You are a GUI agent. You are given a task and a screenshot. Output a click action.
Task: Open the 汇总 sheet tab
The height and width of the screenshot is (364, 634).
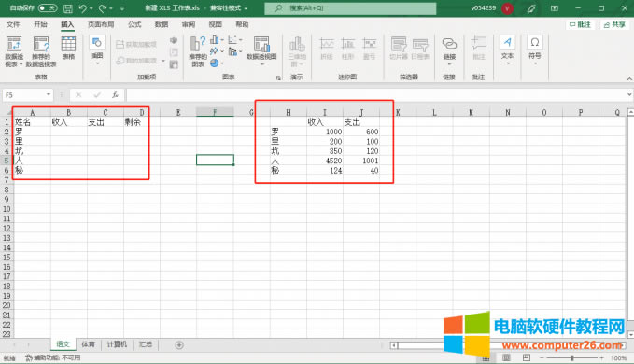point(146,344)
